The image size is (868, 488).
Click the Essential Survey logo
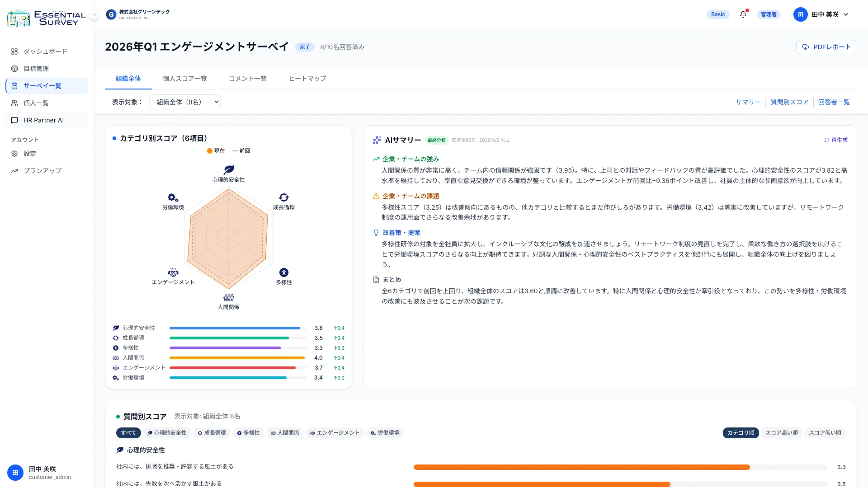47,18
